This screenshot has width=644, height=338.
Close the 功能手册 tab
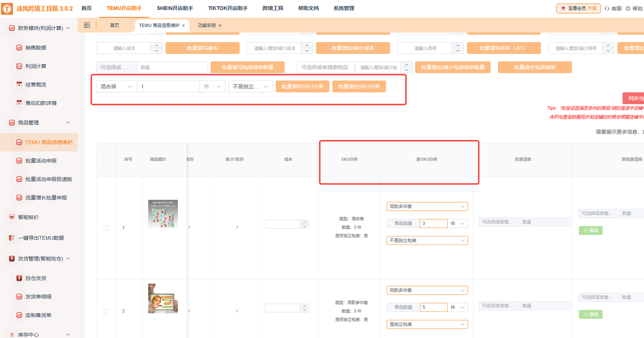click(x=220, y=26)
